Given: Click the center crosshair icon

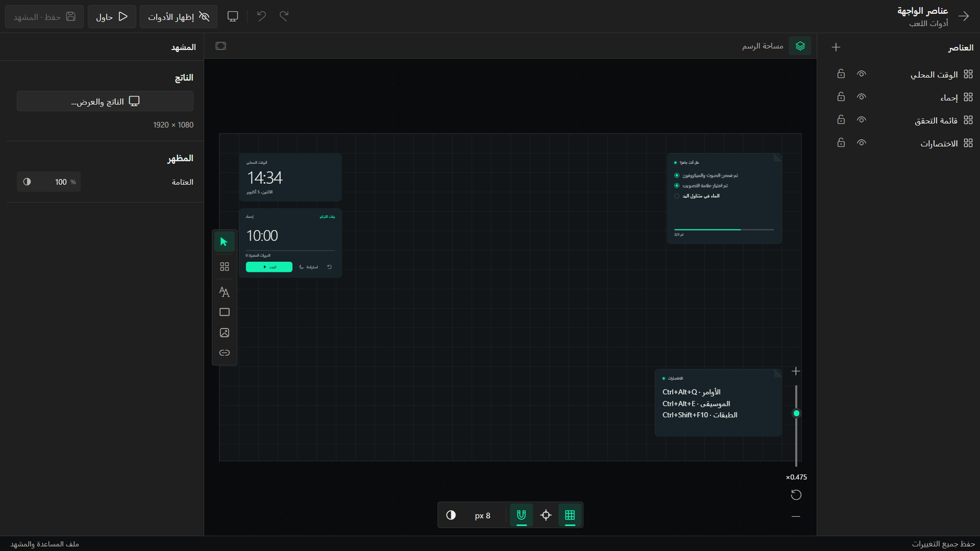Looking at the screenshot, I should [546, 515].
